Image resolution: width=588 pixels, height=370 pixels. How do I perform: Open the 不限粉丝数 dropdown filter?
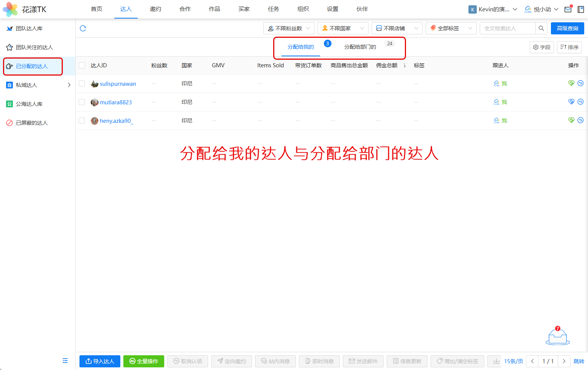click(289, 28)
